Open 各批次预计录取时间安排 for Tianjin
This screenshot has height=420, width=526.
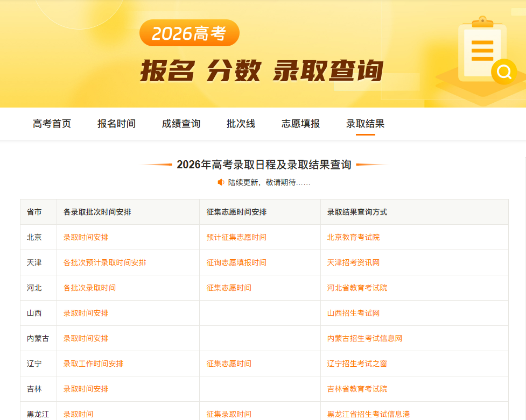[104, 262]
